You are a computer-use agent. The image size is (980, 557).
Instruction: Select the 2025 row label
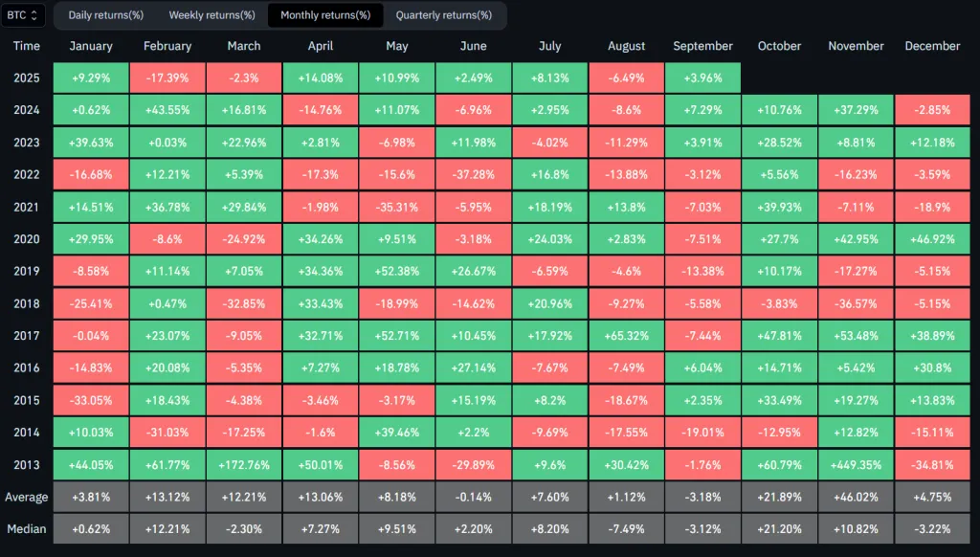(27, 78)
